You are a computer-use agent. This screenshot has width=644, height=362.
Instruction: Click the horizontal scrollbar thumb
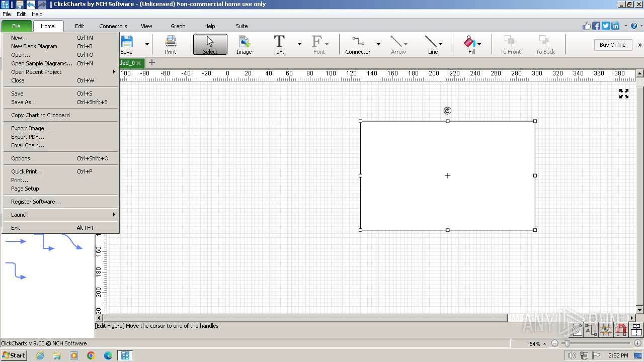click(x=305, y=318)
